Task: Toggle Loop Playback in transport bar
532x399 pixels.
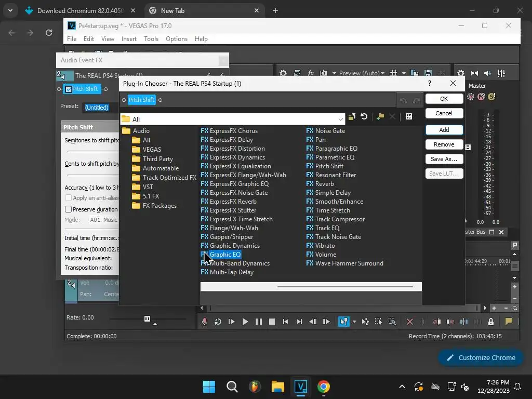Action: coord(218,321)
